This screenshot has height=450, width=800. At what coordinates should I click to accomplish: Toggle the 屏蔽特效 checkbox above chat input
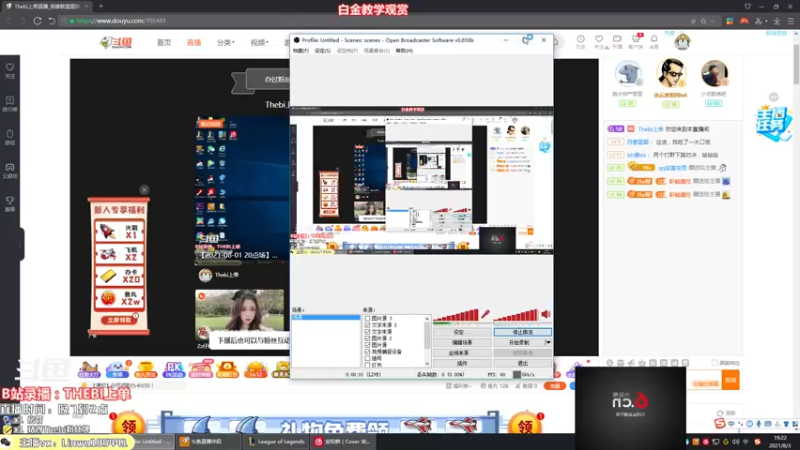click(x=715, y=363)
